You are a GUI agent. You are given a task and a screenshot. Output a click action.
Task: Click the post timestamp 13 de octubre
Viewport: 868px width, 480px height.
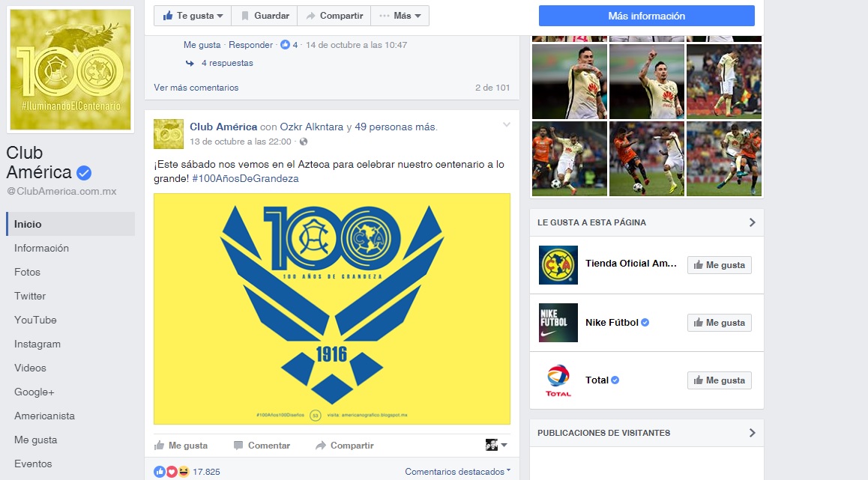(x=241, y=142)
